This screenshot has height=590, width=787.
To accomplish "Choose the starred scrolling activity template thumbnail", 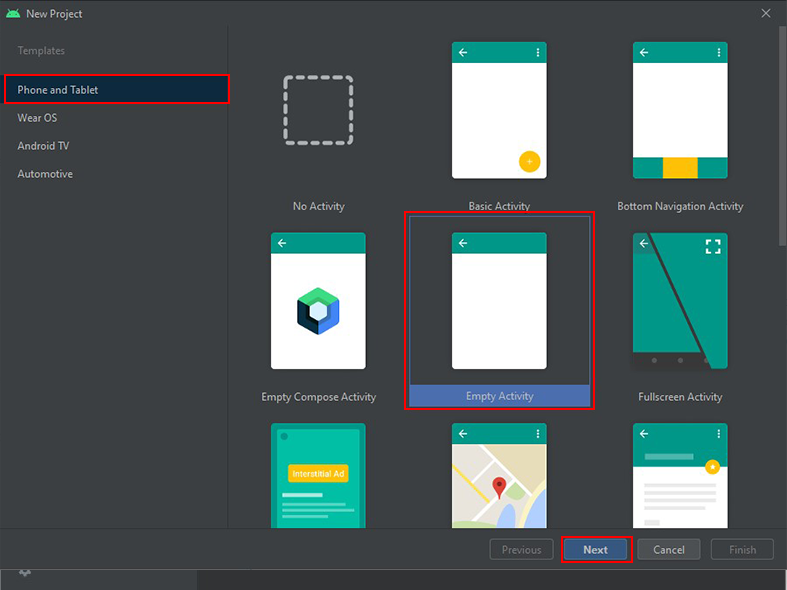I will coord(680,476).
